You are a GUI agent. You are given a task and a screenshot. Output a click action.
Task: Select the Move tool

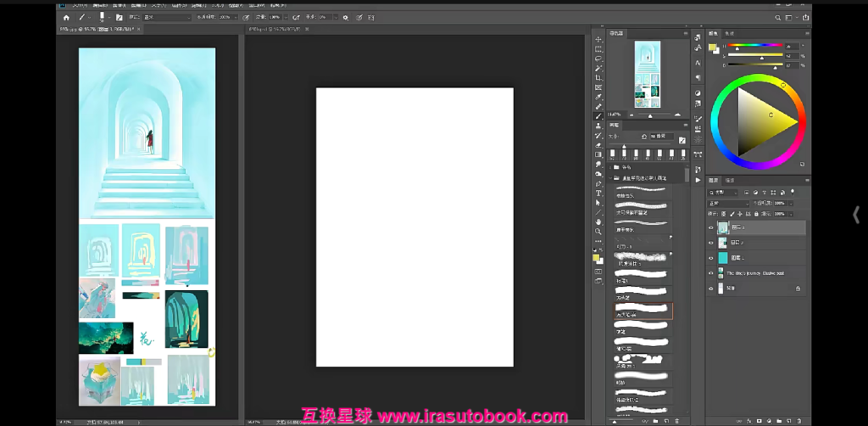pyautogui.click(x=598, y=39)
